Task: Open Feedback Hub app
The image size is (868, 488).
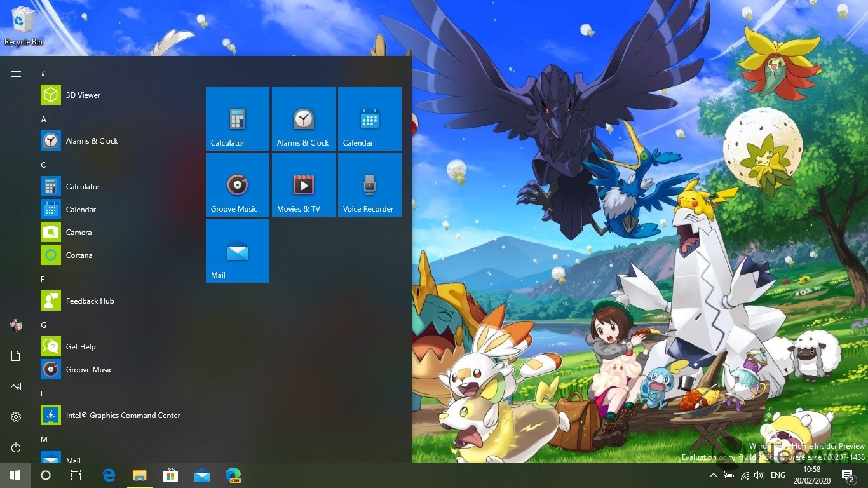Action: click(114, 301)
